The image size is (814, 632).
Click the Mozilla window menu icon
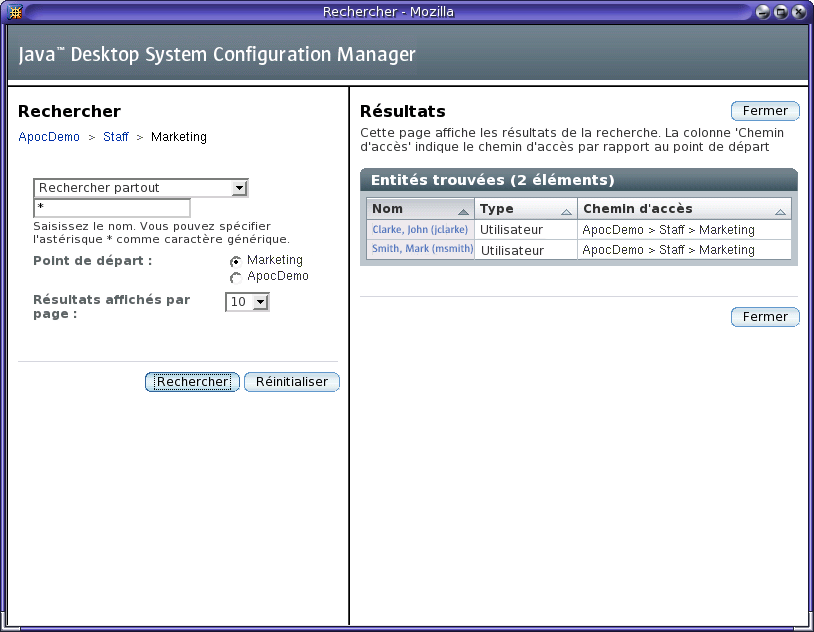tap(15, 12)
